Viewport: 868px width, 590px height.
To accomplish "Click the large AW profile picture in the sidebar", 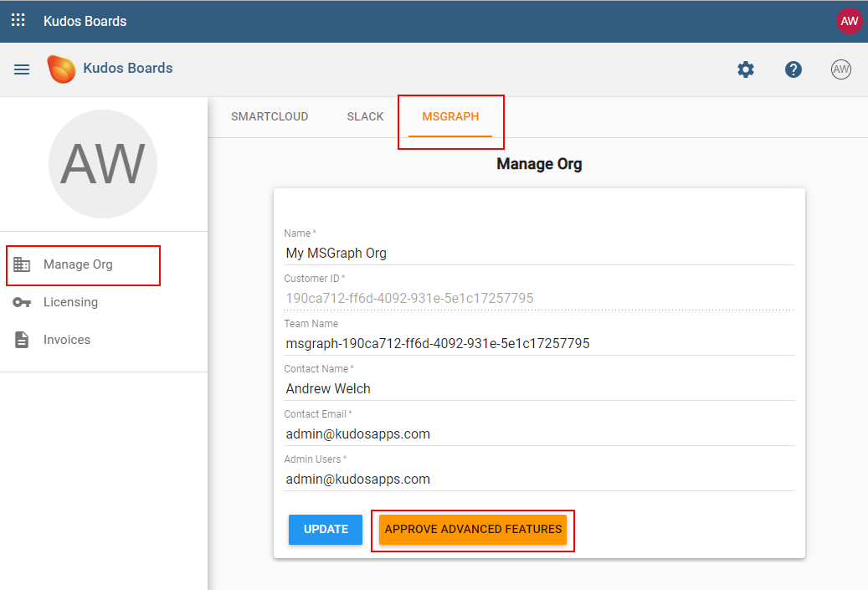I will 103,164.
